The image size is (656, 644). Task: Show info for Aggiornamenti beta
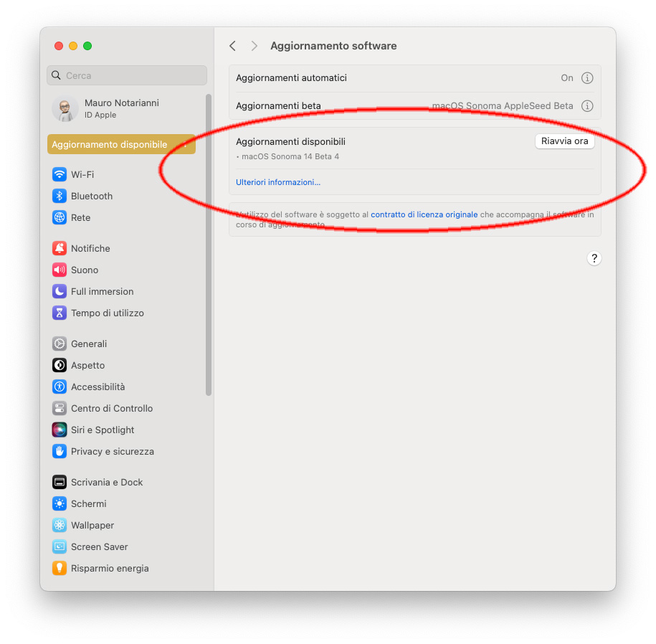pyautogui.click(x=587, y=106)
